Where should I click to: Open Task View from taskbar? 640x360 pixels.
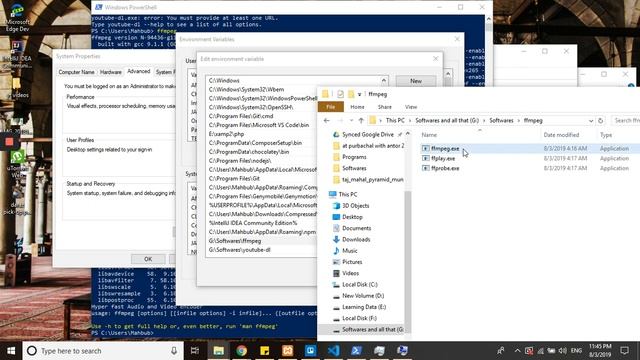195,351
